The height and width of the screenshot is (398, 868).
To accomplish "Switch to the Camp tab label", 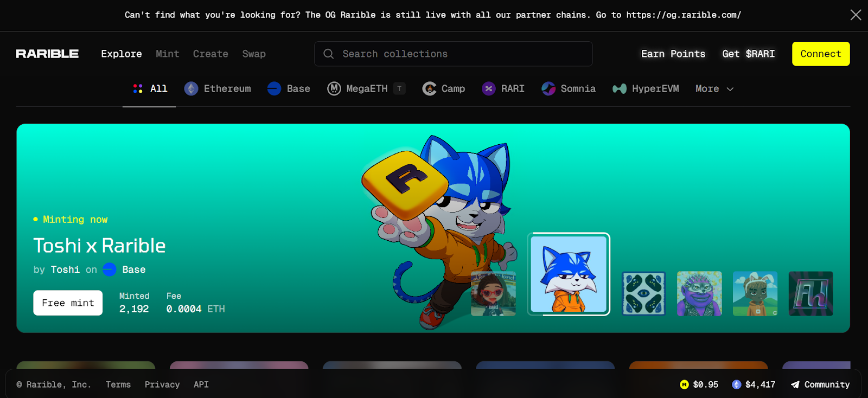I will pyautogui.click(x=453, y=88).
